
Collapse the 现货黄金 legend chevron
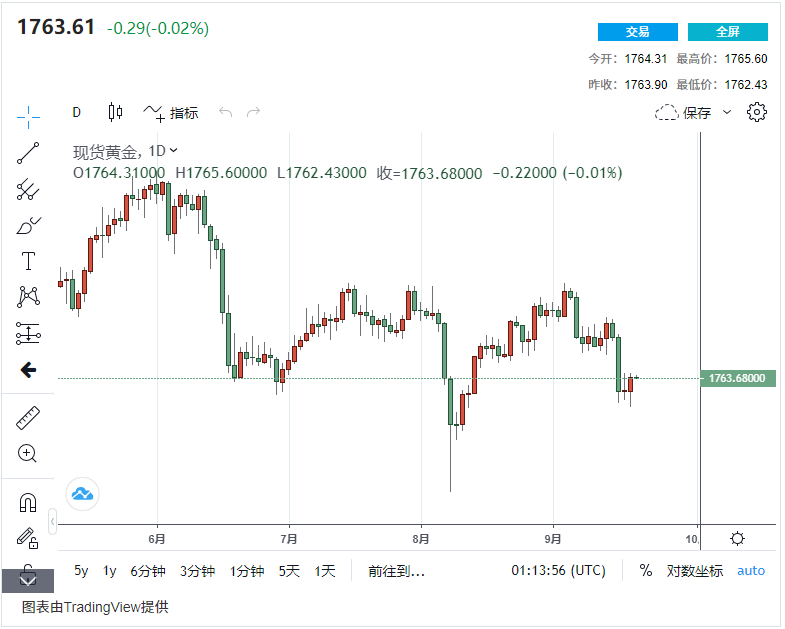pyautogui.click(x=174, y=151)
